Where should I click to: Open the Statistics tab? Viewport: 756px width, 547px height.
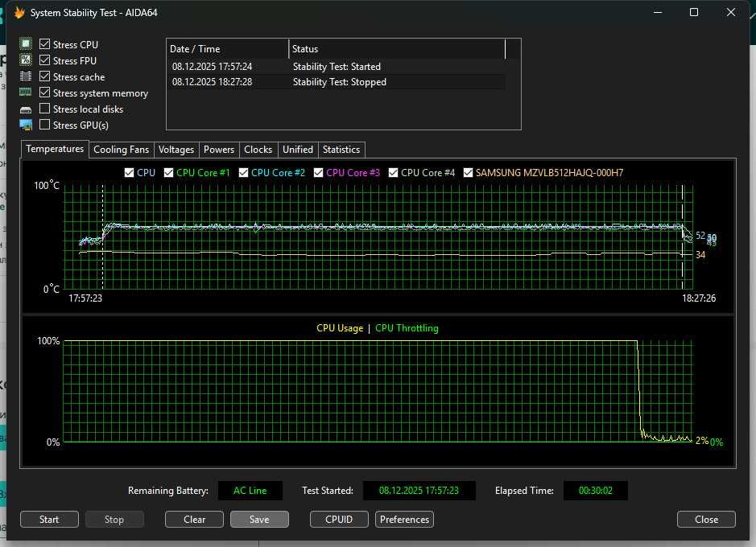pos(341,150)
